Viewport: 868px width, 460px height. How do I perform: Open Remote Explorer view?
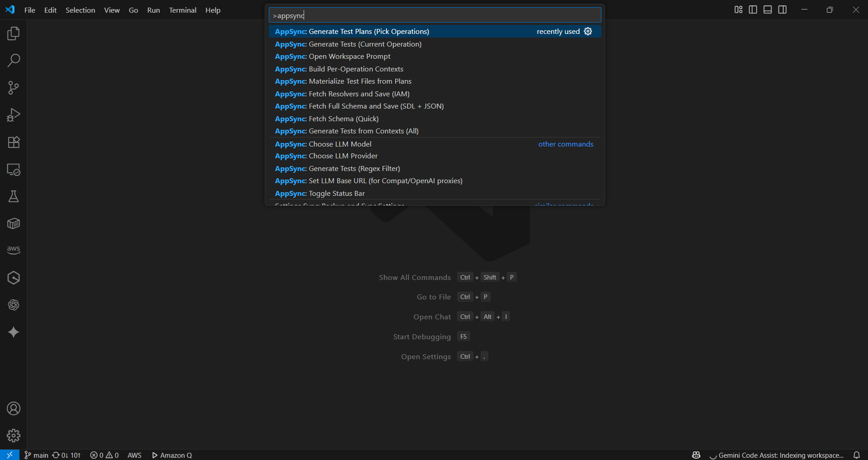coord(14,170)
